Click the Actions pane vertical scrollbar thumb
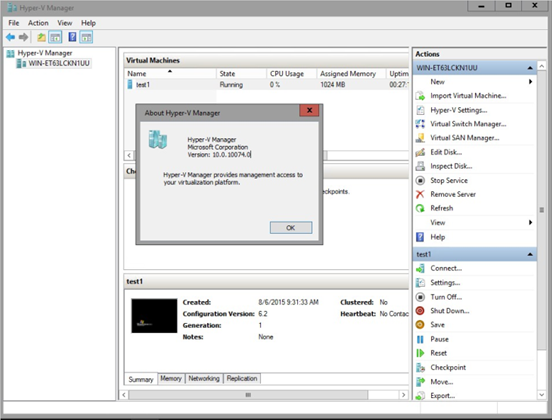The height and width of the screenshot is (420, 552). tap(542, 210)
